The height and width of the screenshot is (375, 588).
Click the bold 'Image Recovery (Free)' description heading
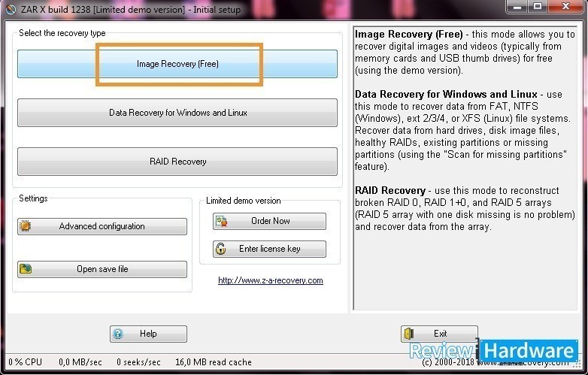[x=409, y=34]
